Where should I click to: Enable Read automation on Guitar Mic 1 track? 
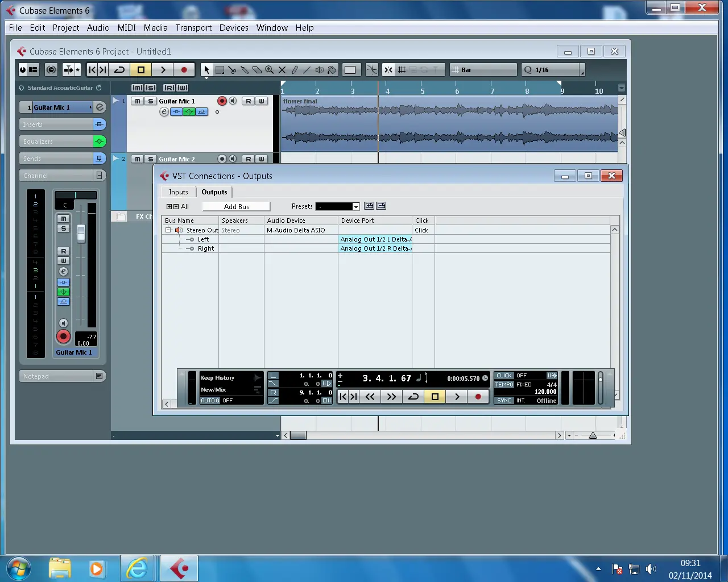[x=248, y=101]
